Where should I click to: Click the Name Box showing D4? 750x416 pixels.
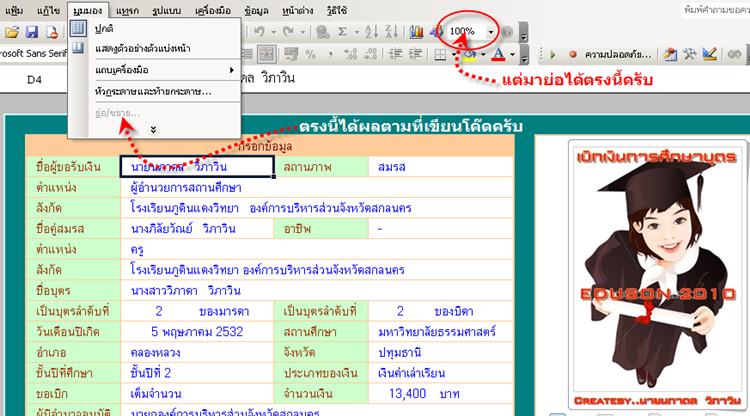(x=35, y=78)
